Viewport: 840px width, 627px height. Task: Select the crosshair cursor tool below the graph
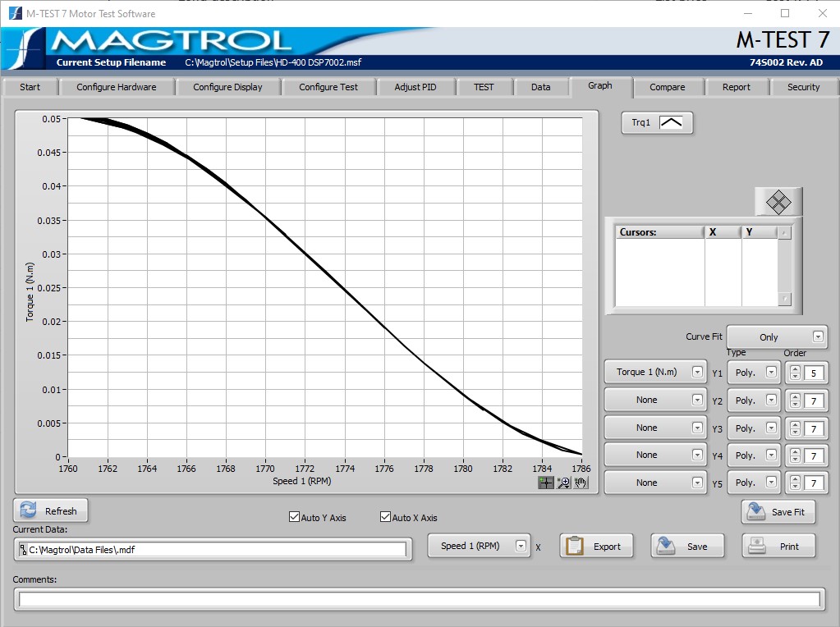(545, 483)
